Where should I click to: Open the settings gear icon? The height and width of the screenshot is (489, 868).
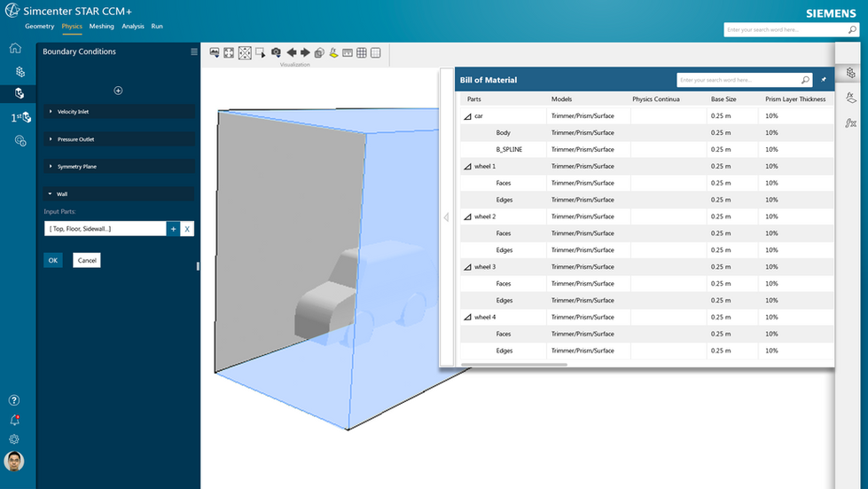(14, 439)
